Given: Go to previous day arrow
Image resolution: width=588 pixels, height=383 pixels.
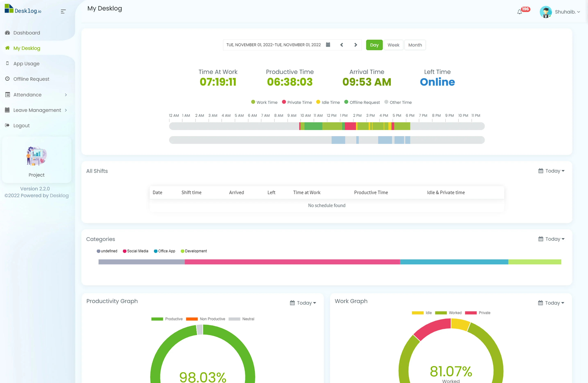Looking at the screenshot, I should coord(342,45).
